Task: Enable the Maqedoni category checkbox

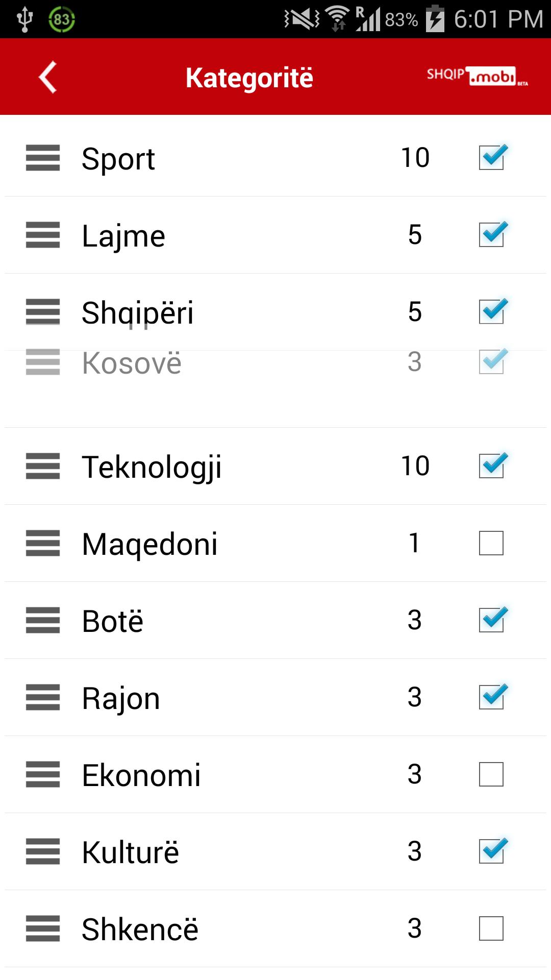Action: [491, 543]
